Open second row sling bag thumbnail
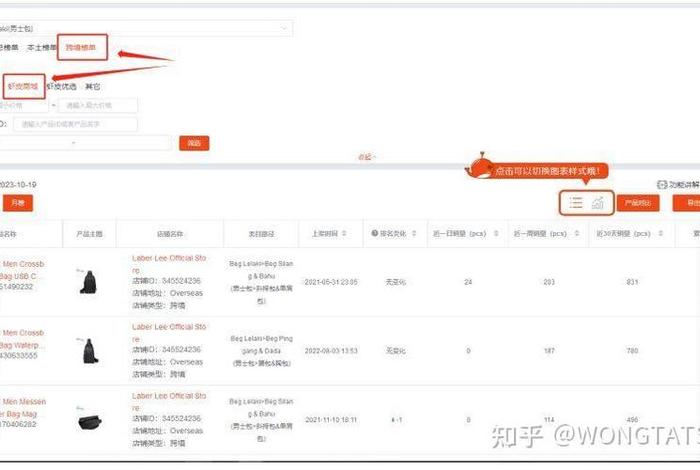Viewport: 700px width, 470px height. point(89,350)
